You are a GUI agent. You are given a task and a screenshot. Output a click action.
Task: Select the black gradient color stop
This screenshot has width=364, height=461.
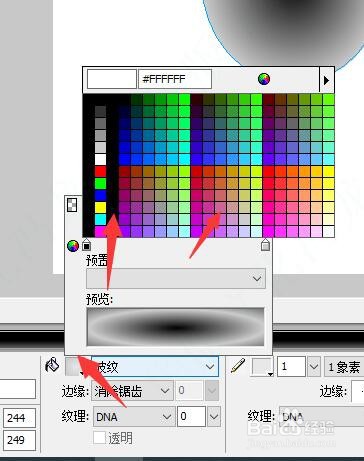pyautogui.click(x=86, y=245)
